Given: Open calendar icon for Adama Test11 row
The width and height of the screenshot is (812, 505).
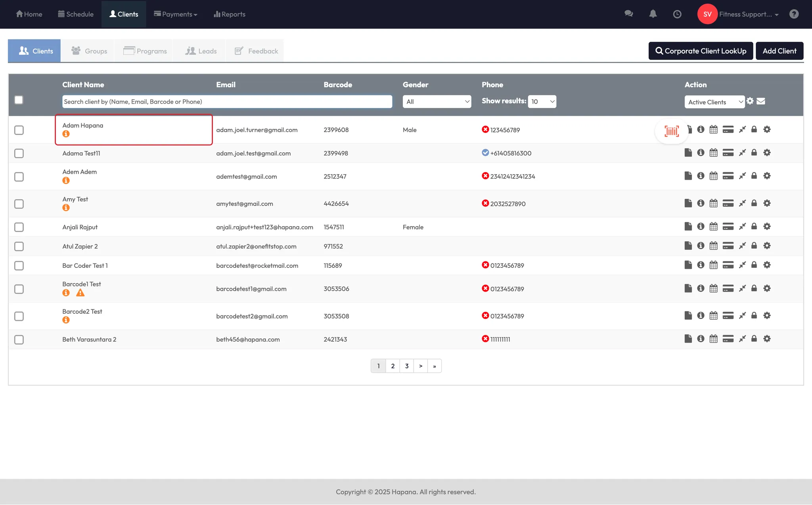Looking at the screenshot, I should tap(713, 153).
